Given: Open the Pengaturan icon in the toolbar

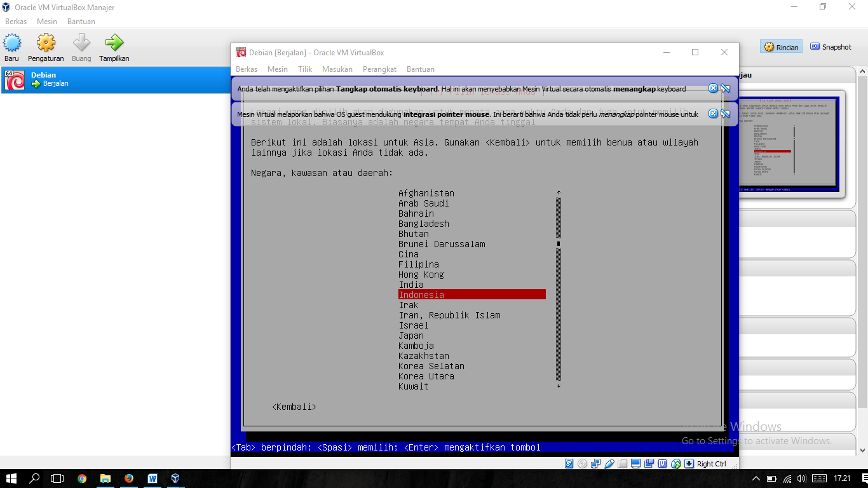Looking at the screenshot, I should click(x=45, y=48).
